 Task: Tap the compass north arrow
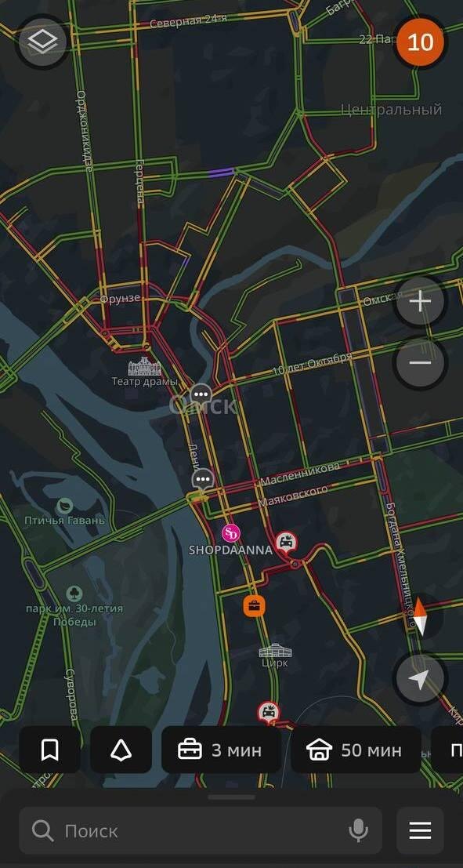pos(421,616)
